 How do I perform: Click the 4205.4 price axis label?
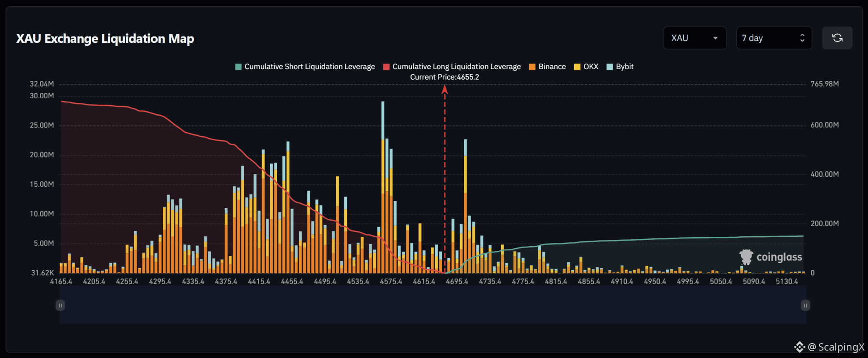click(94, 281)
